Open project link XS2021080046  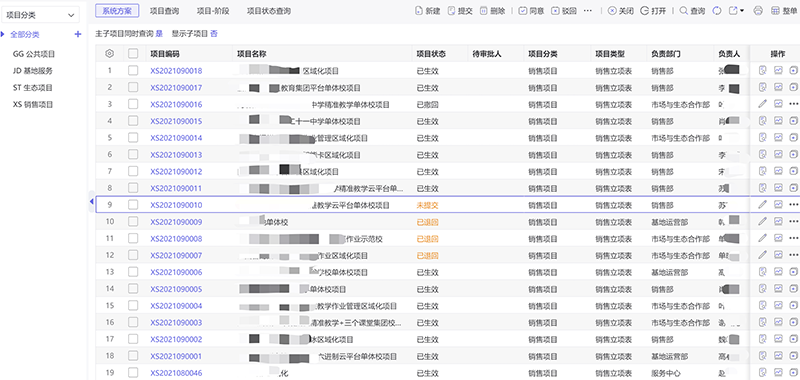(x=176, y=373)
